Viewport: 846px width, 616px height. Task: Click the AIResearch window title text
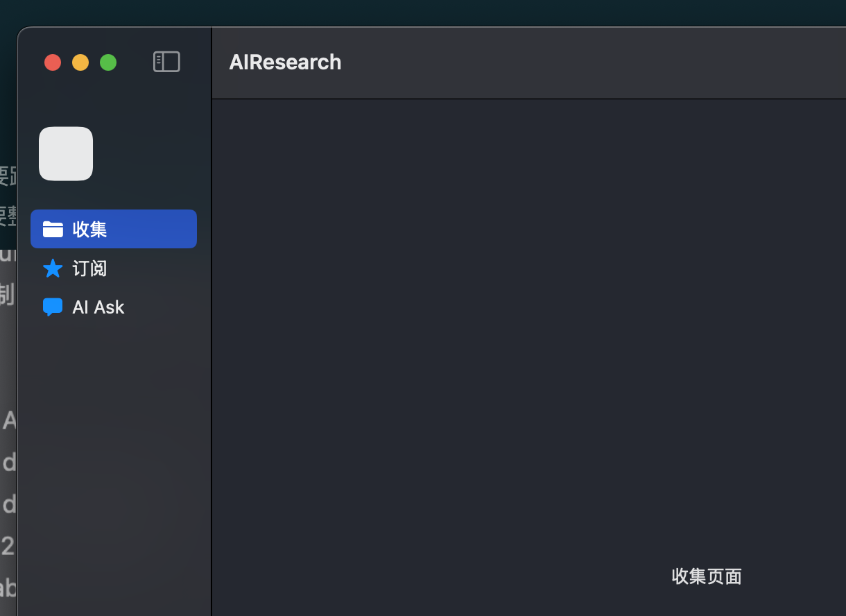[285, 62]
